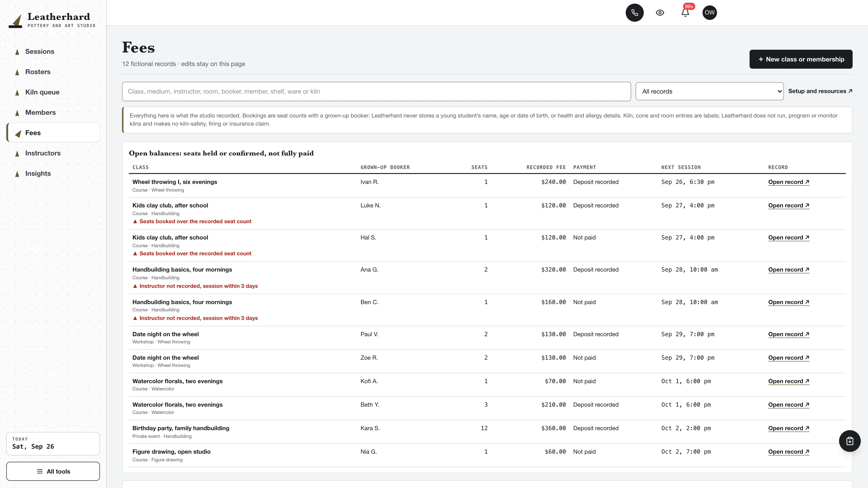868x488 pixels.
Task: Open the notifications bell with 99+ badge
Action: pyautogui.click(x=685, y=13)
